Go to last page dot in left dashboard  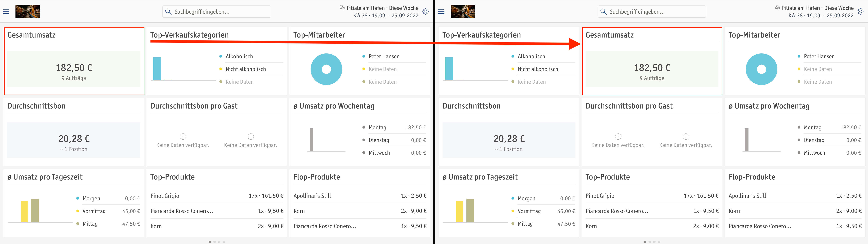[224, 242]
